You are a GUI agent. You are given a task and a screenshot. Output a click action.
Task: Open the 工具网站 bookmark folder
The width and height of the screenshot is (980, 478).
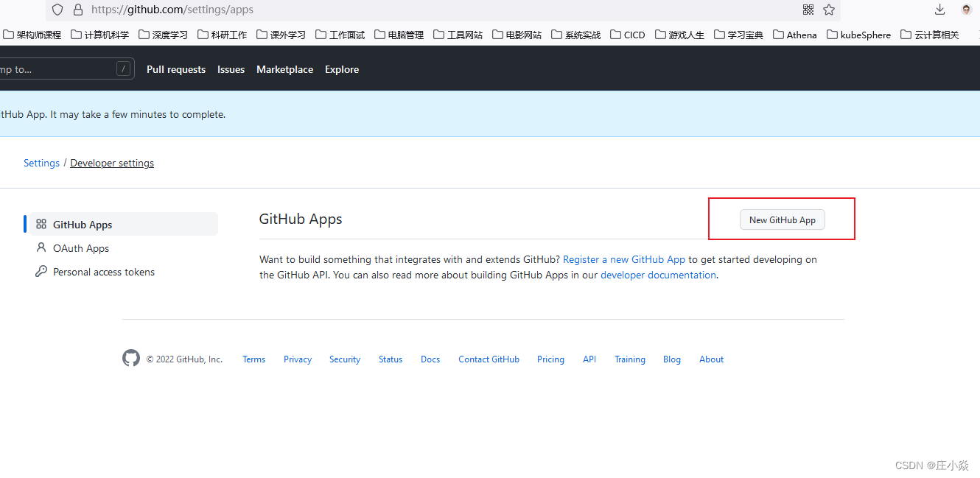[458, 35]
